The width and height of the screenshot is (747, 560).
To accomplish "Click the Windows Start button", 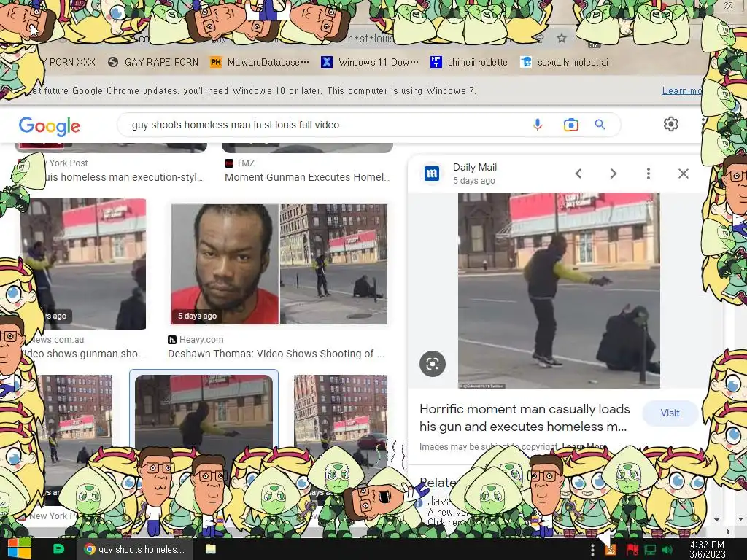I will click(19, 548).
